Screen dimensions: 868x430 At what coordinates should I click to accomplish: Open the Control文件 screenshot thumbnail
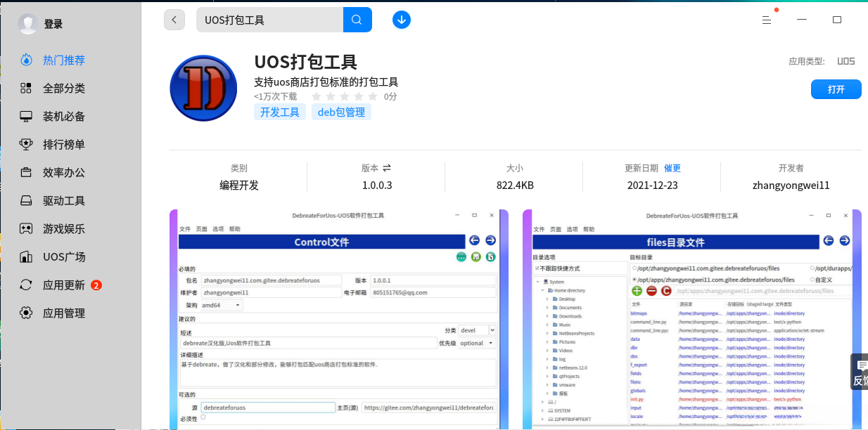click(x=339, y=319)
